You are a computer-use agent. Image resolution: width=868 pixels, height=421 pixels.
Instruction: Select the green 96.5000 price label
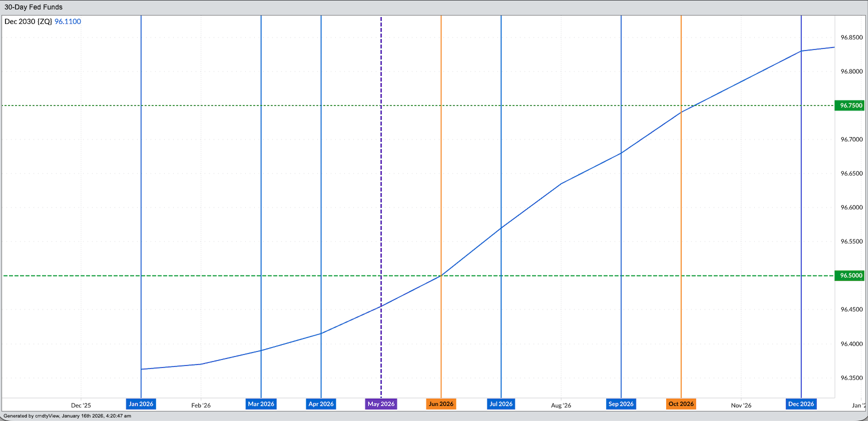point(851,276)
